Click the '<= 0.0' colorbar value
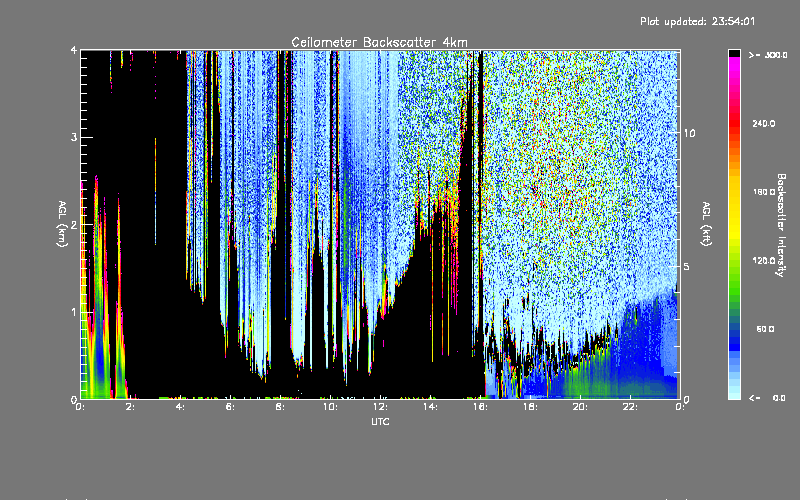 pyautogui.click(x=768, y=398)
